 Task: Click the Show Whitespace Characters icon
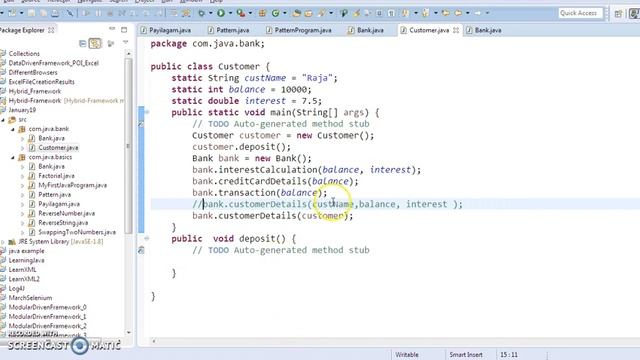pyautogui.click(x=391, y=13)
